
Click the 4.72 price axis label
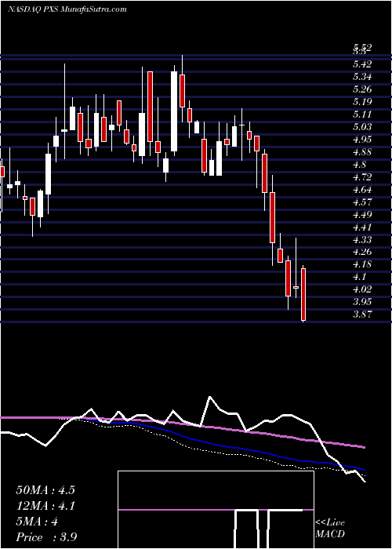(362, 176)
